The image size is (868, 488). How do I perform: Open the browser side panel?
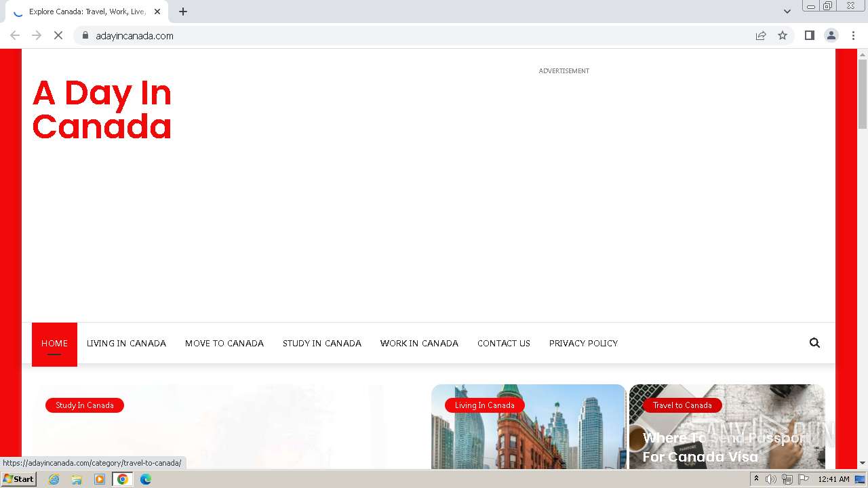[x=809, y=35]
